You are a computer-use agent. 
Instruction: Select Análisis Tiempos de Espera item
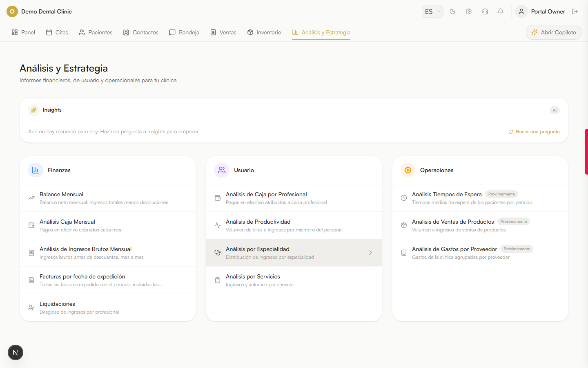(x=480, y=198)
